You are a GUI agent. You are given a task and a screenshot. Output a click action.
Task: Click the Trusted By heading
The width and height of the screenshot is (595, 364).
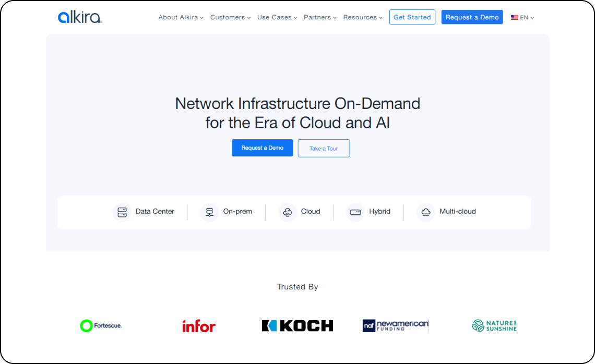(297, 287)
